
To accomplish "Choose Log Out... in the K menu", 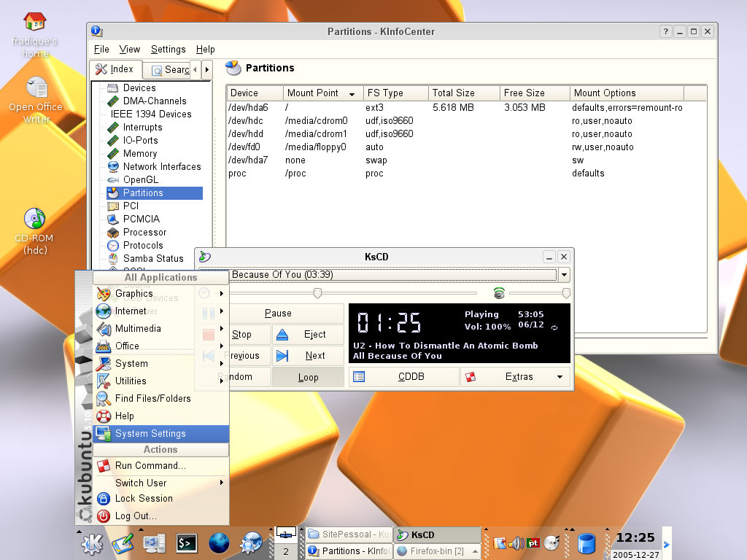I will pos(160,516).
